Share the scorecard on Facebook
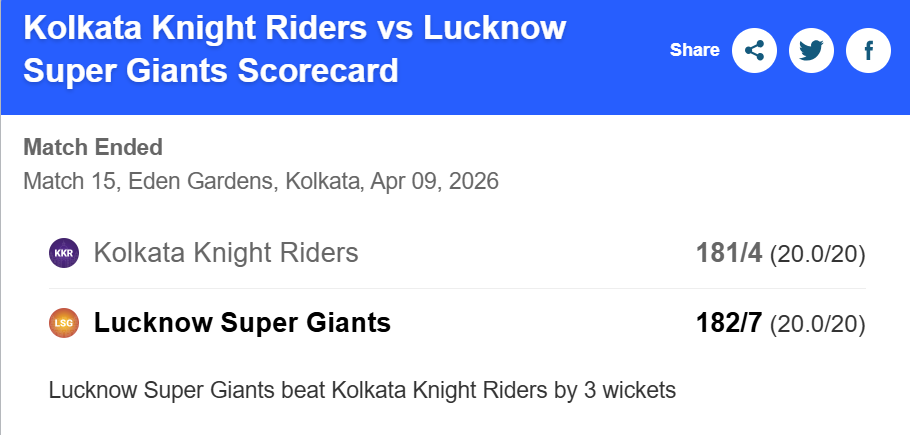 (868, 50)
